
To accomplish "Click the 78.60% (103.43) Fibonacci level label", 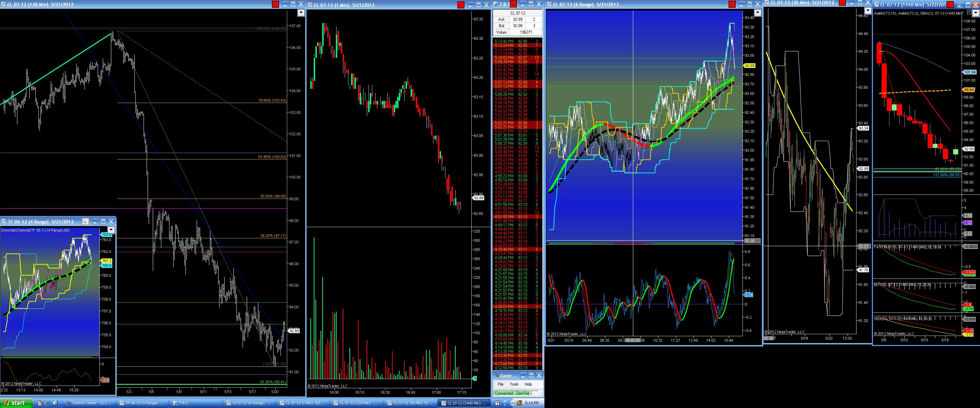I will pos(272,100).
